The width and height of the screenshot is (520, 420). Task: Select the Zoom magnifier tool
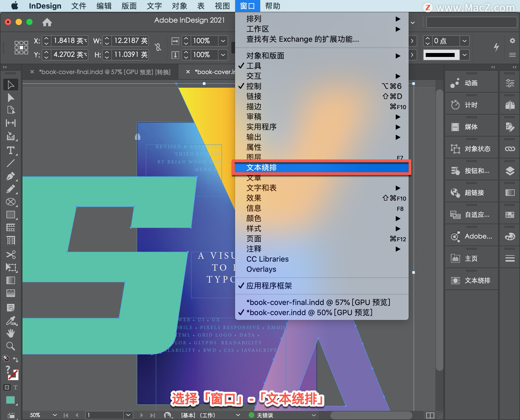(11, 346)
